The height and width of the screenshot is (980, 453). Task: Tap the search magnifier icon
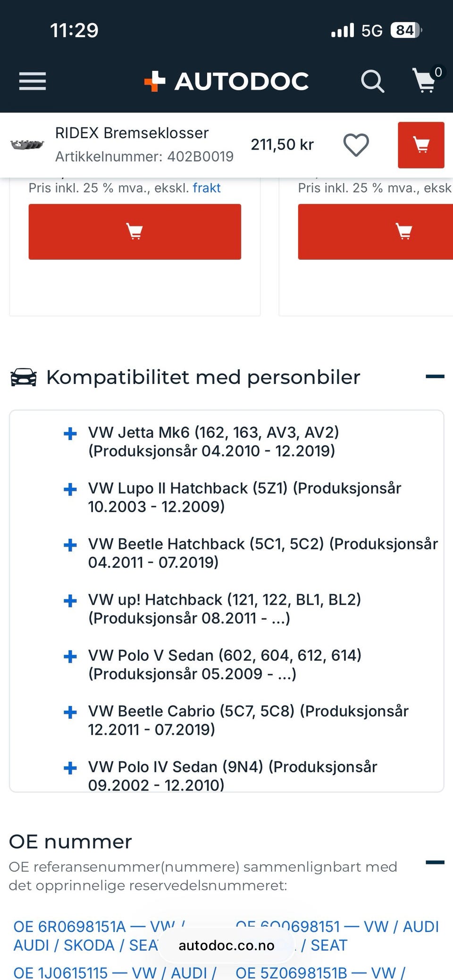pos(372,81)
